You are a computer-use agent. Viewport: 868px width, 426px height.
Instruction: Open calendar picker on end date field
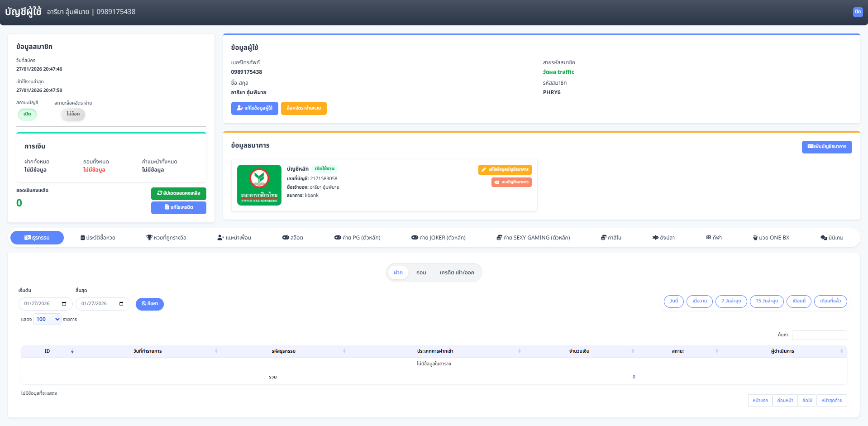[x=121, y=304]
